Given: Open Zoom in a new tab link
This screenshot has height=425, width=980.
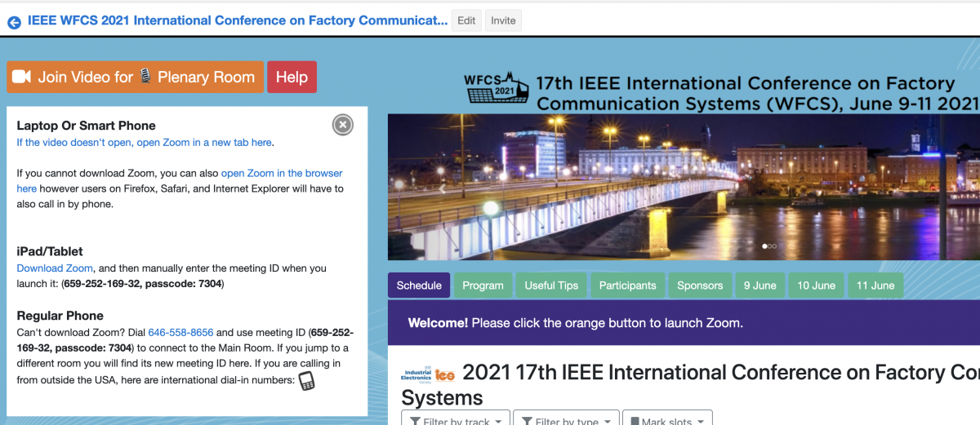Looking at the screenshot, I should point(144,142).
